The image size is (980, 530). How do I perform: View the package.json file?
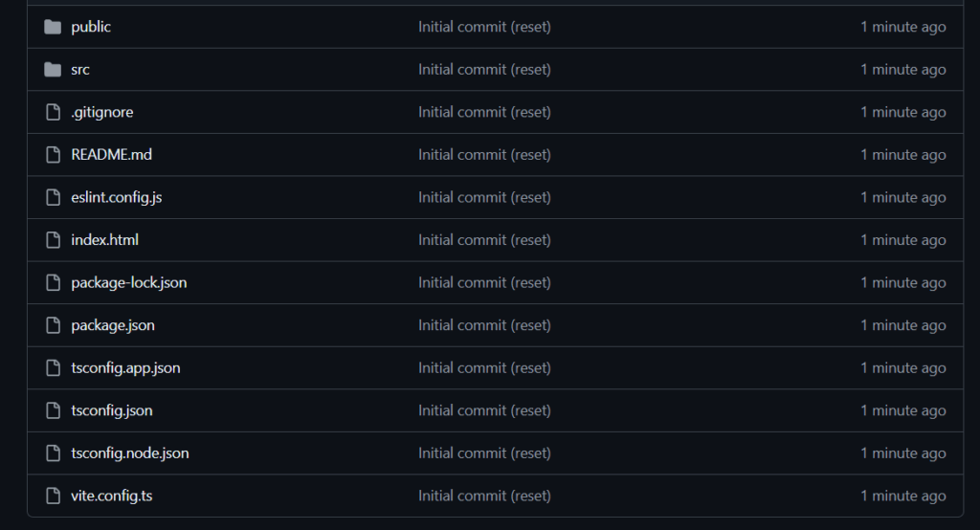click(113, 325)
